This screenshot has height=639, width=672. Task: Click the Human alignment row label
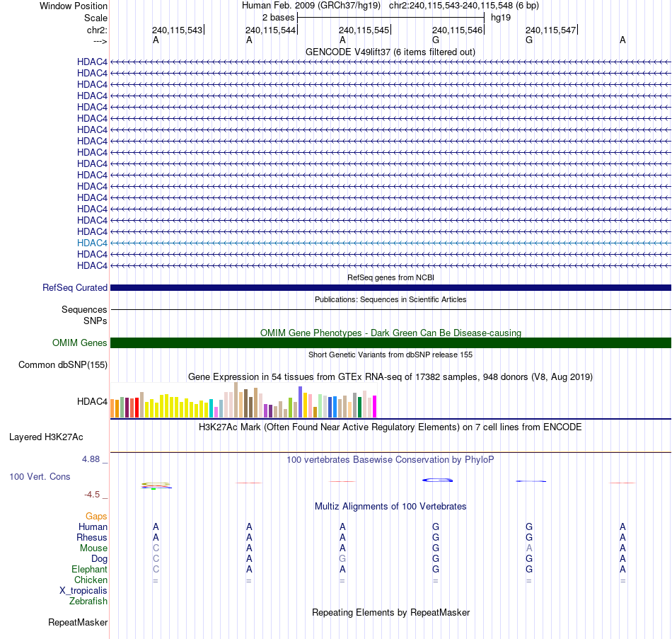[x=93, y=527]
